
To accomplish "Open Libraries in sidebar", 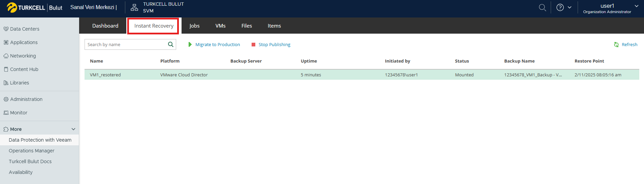I will coord(20,83).
